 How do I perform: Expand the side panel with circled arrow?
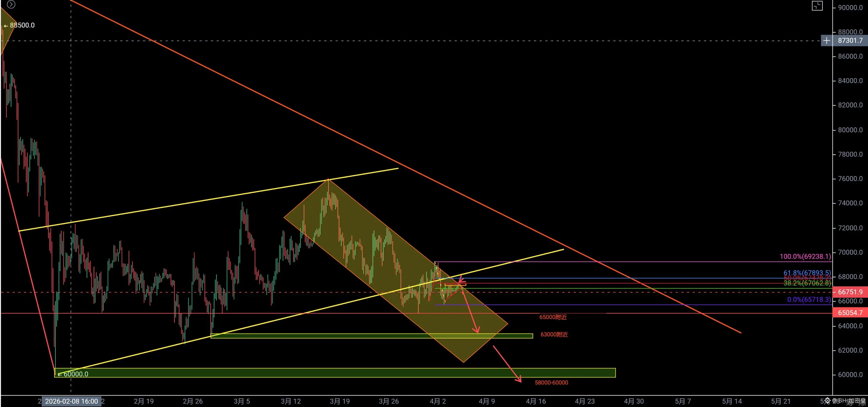tap(11, 4)
